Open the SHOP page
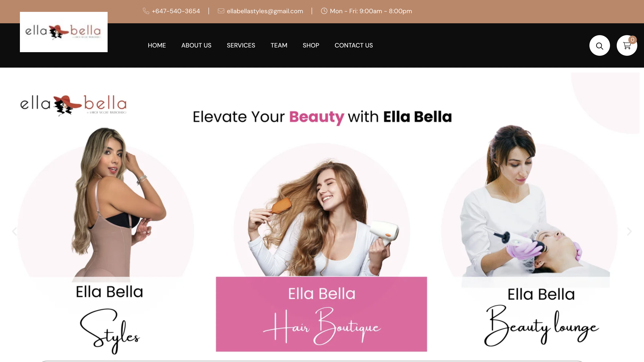This screenshot has width=644, height=362. click(x=311, y=45)
